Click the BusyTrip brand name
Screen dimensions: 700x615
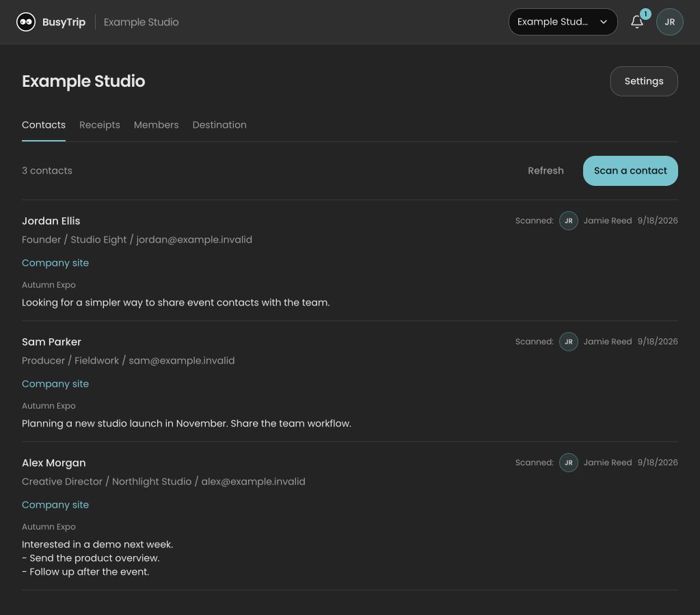[64, 22]
